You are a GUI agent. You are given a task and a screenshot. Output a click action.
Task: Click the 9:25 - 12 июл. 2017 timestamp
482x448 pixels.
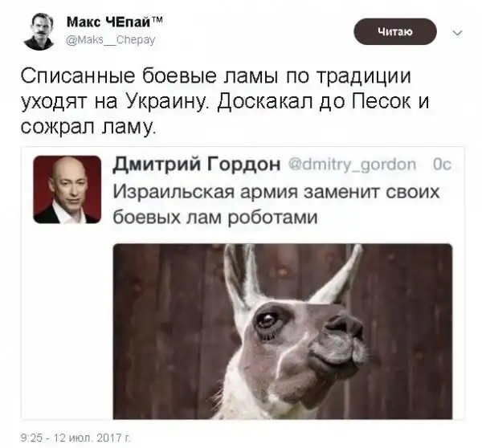(76, 438)
